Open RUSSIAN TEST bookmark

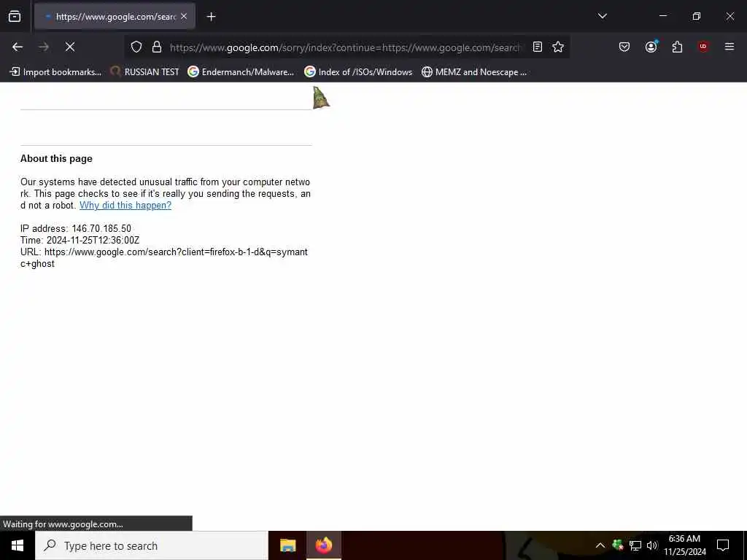coord(145,72)
